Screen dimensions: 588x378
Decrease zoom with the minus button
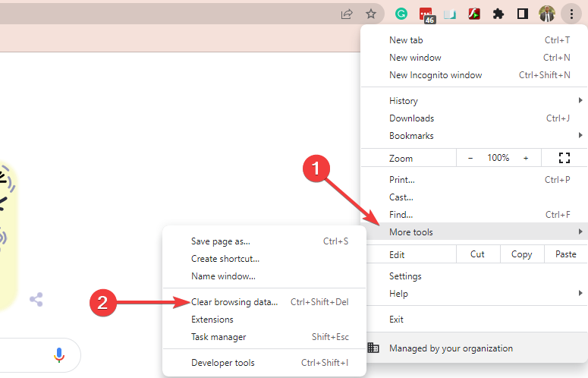(470, 158)
